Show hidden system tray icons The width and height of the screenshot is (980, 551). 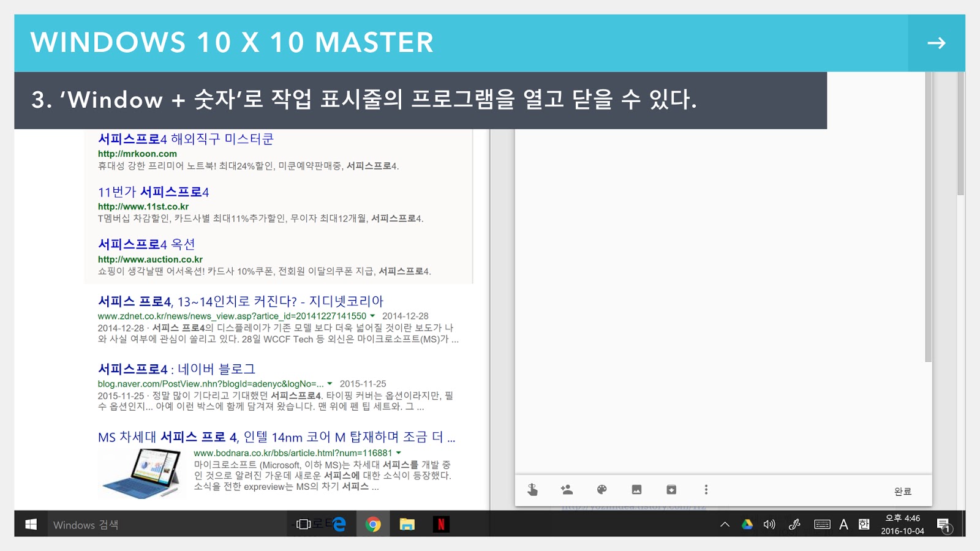click(725, 524)
